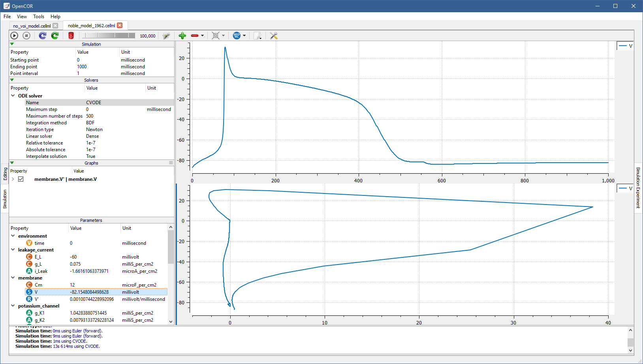Screen dimensions: 643x364
Task: Click the blue reset model parameters icon
Action: click(x=43, y=36)
